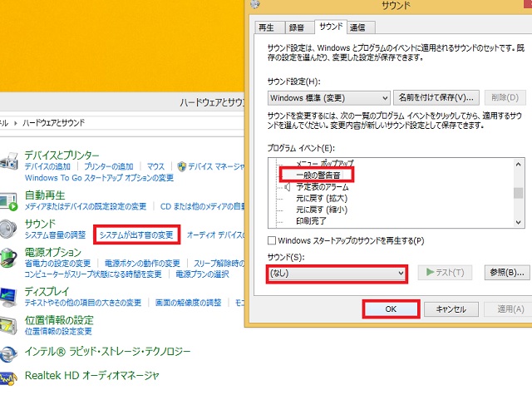Click the キャンセル button
Viewport: 532px width, 400px height.
451,309
